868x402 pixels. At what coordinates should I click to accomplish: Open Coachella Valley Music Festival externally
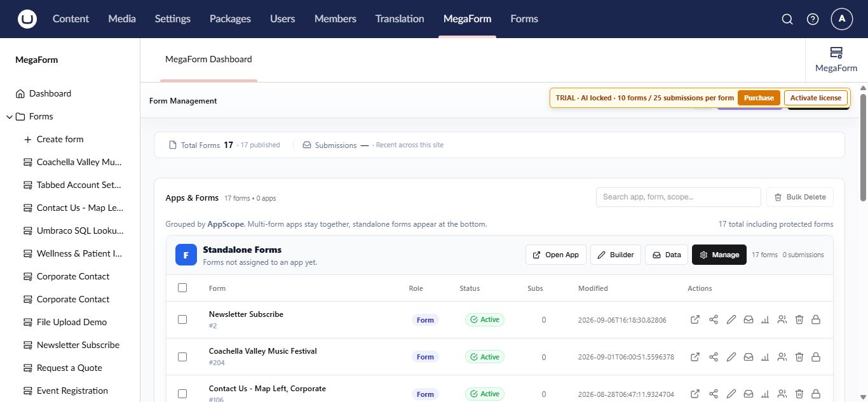(x=695, y=357)
